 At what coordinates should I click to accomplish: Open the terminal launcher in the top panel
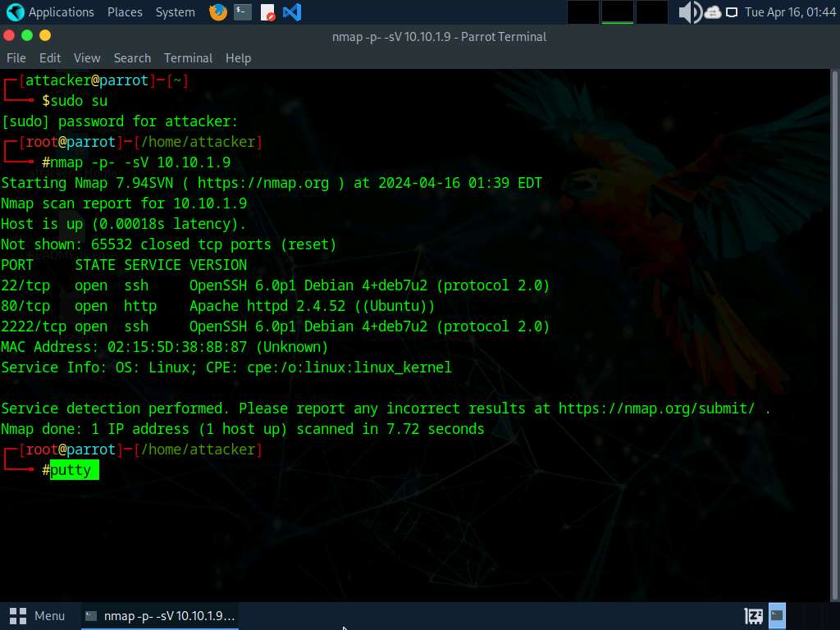pos(240,11)
